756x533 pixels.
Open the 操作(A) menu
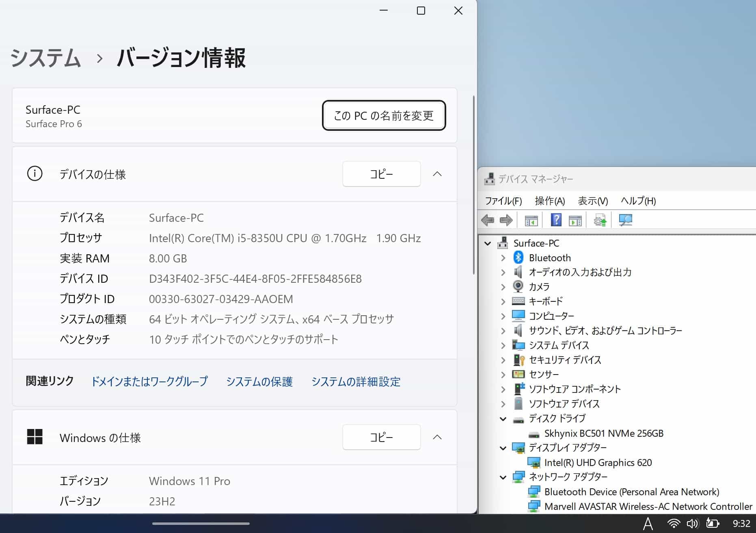tap(550, 201)
